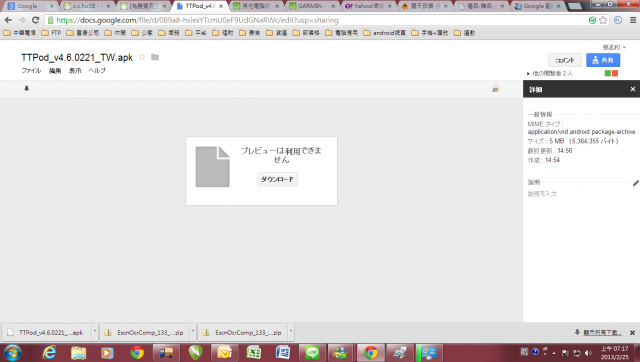The height and width of the screenshot is (362, 640).
Task: Open the account name dropdown at top right
Action: click(614, 47)
